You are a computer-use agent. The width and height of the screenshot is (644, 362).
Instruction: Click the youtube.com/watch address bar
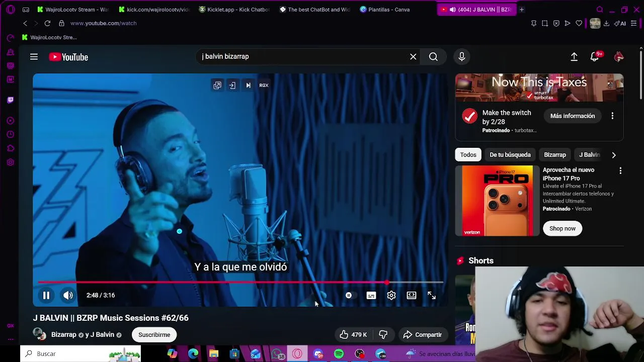103,23
